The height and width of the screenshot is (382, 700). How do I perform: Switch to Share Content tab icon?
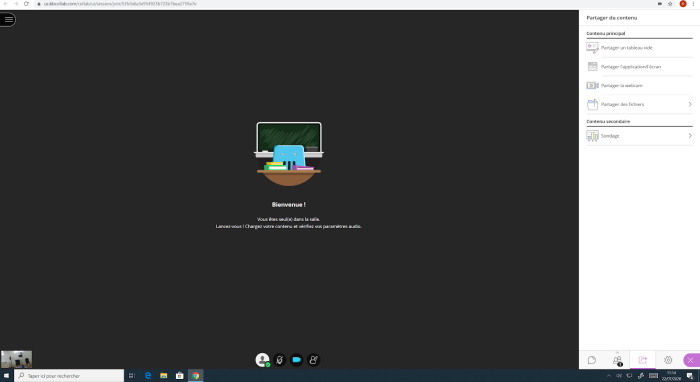(x=643, y=360)
